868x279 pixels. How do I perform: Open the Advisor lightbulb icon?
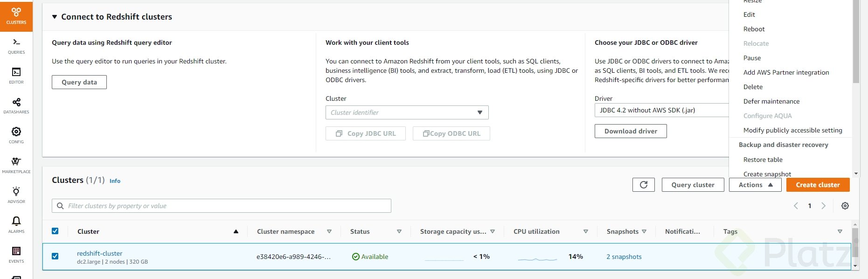pyautogui.click(x=16, y=195)
